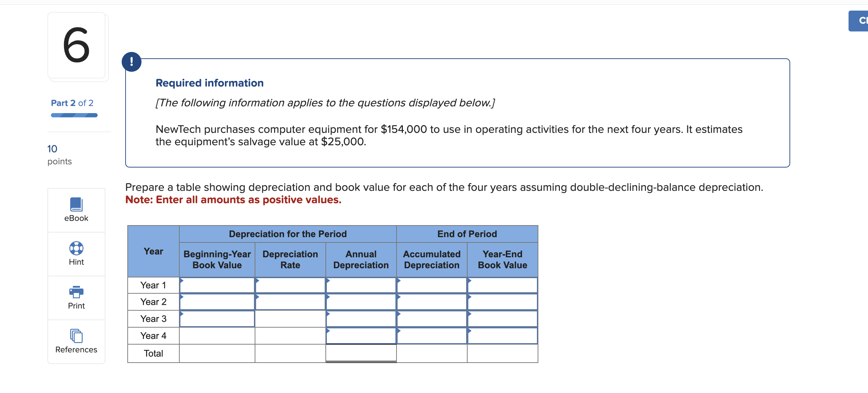Screen dimensions: 868x393
Task: Open Year 2 Depreciation Rate cell dropdown
Action: (257, 299)
